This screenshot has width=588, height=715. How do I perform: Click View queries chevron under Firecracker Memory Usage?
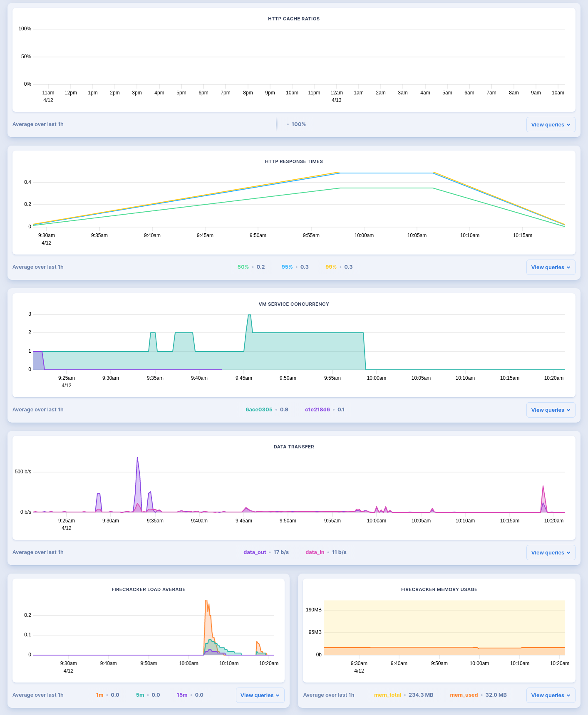pos(568,695)
